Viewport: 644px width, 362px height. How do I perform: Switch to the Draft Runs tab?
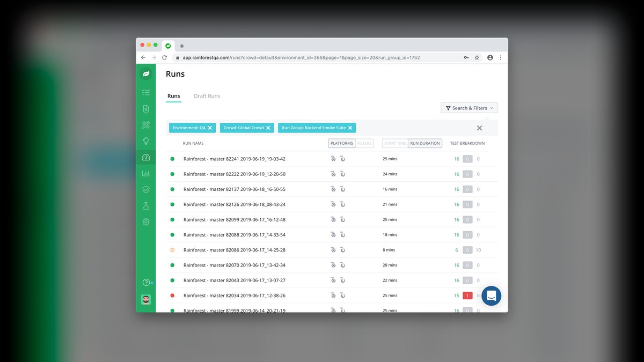(207, 96)
